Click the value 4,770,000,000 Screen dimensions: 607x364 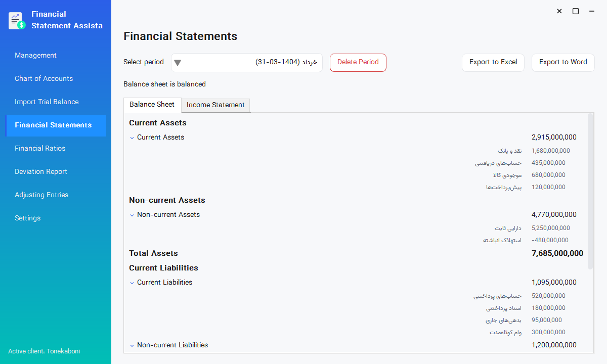(x=554, y=215)
